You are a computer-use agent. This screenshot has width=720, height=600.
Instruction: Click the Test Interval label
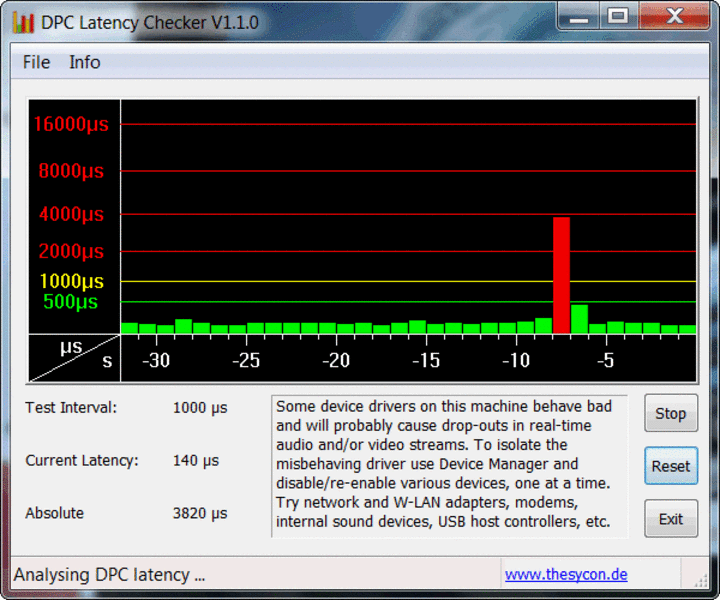coord(71,408)
